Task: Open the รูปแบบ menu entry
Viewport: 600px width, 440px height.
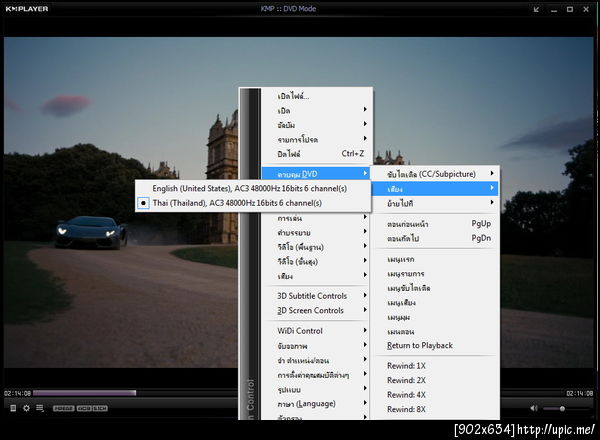Action: (315, 389)
